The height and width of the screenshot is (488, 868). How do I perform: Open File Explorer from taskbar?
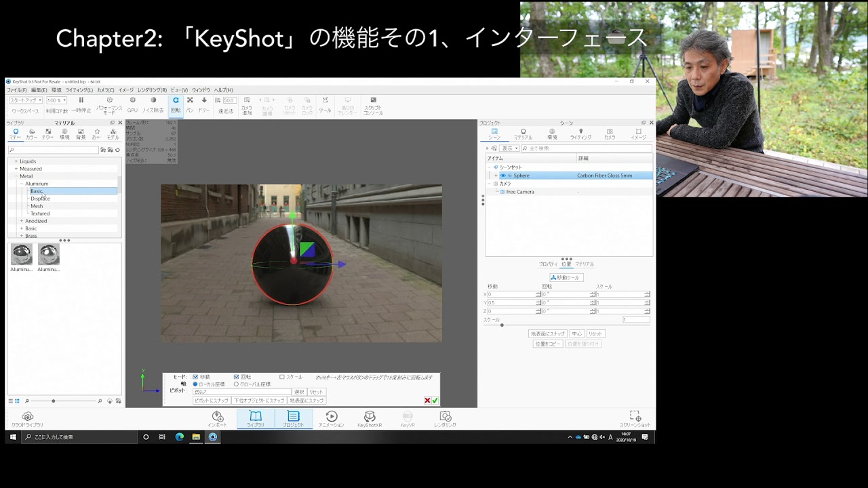tap(196, 437)
